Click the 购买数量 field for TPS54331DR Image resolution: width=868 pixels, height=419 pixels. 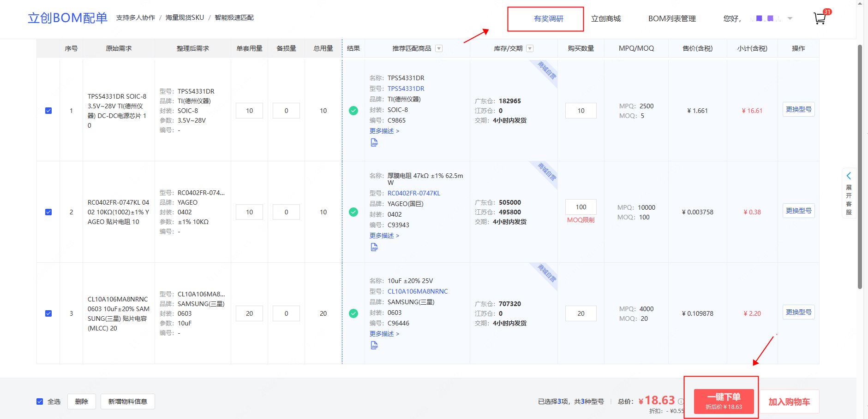tap(581, 111)
